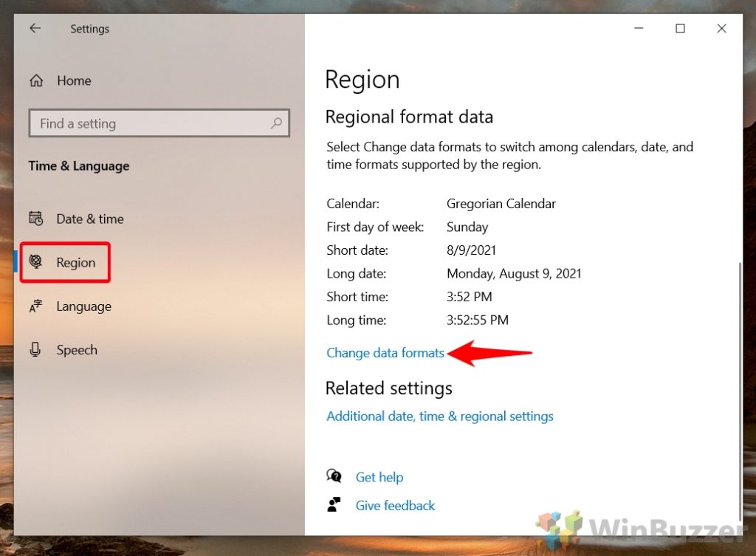Click the right-side vertical scrollbar
This screenshot has height=556, width=756.
click(x=740, y=391)
